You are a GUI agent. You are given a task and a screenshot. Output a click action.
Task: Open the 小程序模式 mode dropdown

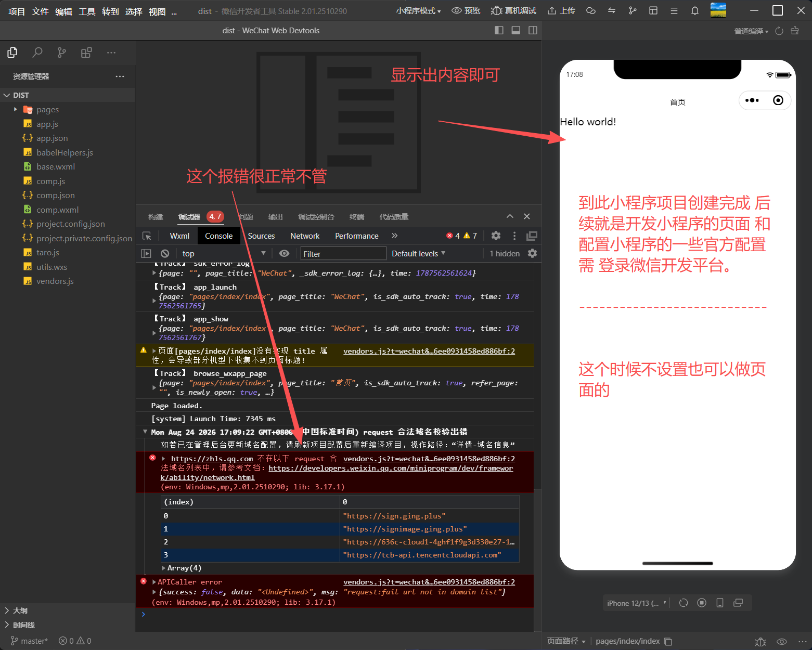coord(418,11)
